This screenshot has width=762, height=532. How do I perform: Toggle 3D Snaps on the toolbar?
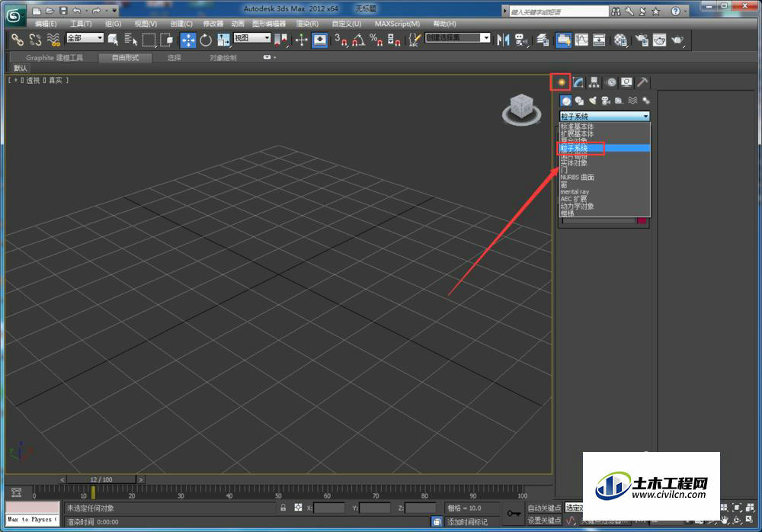(341, 40)
